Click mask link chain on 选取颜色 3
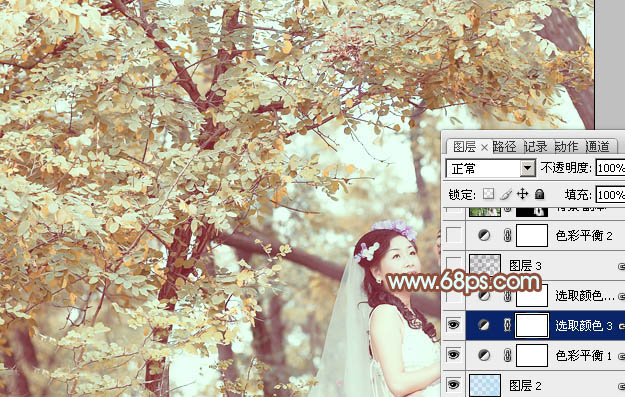The height and width of the screenshot is (397, 625). coord(507,325)
